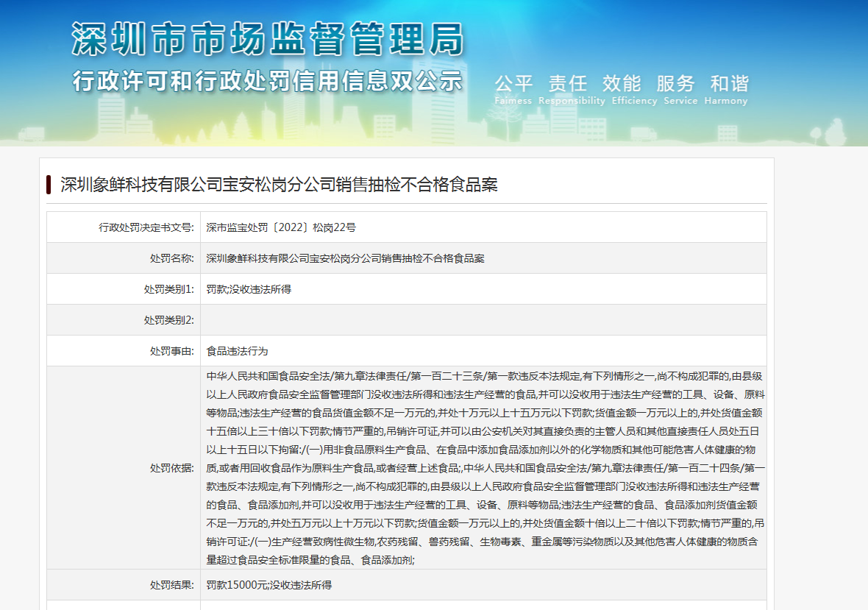Click the 效能 Efficiency slogan text

(634, 89)
